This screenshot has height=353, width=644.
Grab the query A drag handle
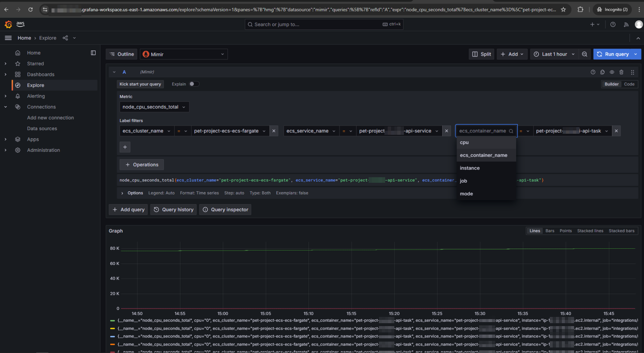point(632,72)
